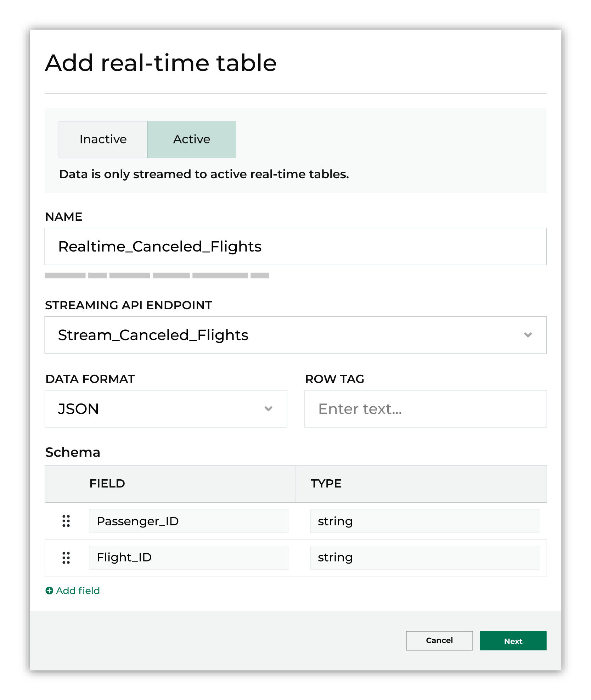Click the TYPE column header

[421, 484]
